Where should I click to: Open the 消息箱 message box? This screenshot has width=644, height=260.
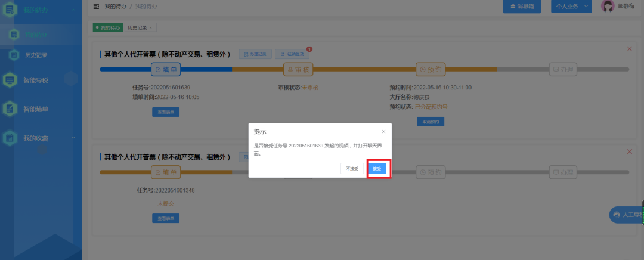point(522,7)
